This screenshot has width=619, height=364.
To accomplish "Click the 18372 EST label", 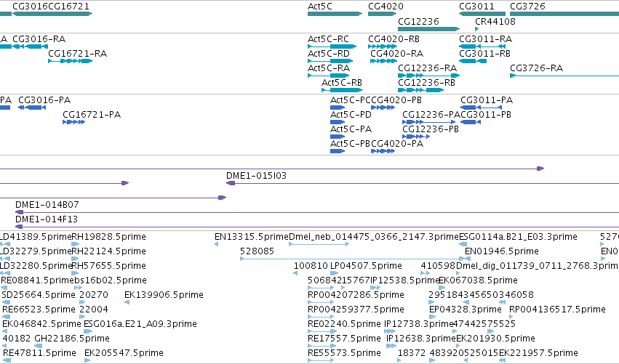I will pos(412,353).
